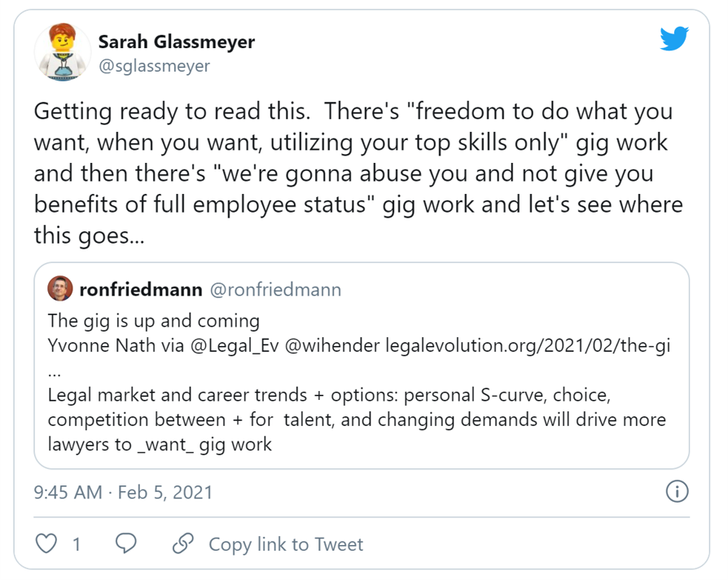Viewport: 728px width, 580px height.
Task: Click 'The gig is up and coming' text
Action: [x=154, y=321]
